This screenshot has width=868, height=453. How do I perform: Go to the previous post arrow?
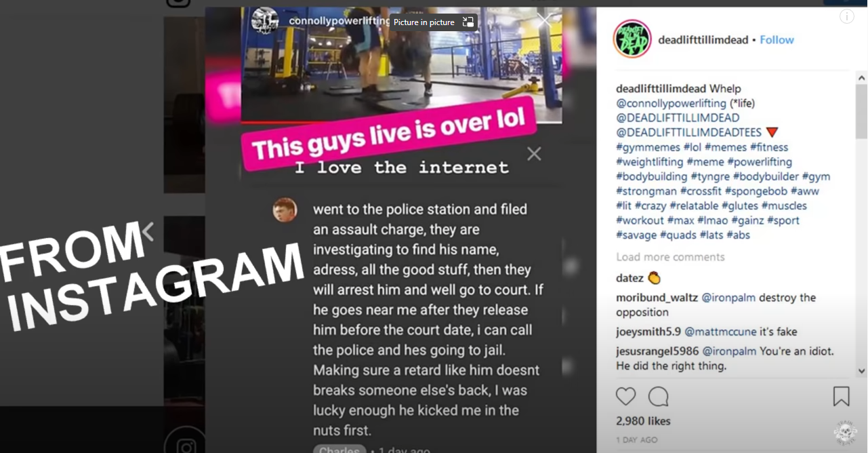tap(148, 232)
